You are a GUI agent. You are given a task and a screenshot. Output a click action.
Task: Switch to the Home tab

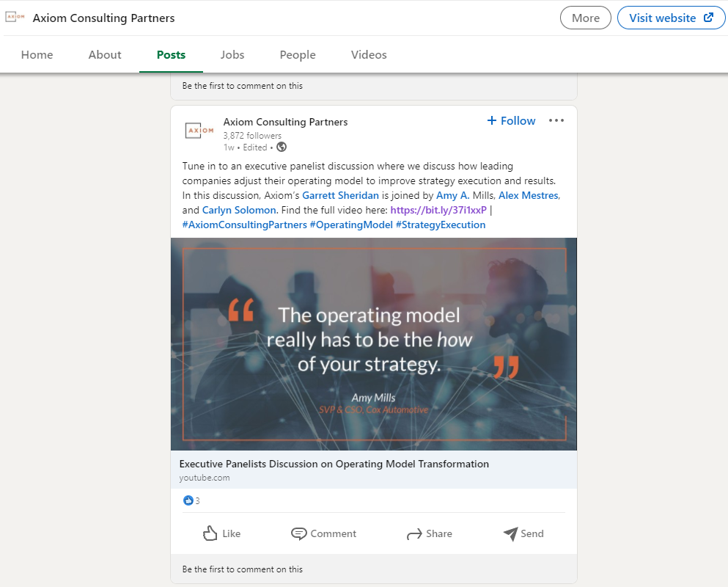point(37,55)
